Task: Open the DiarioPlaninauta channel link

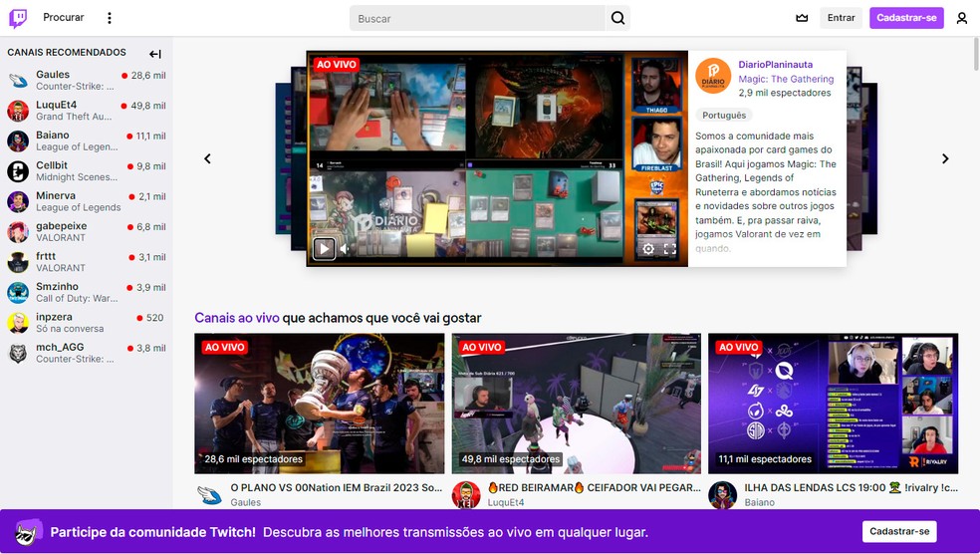Action: pos(776,65)
